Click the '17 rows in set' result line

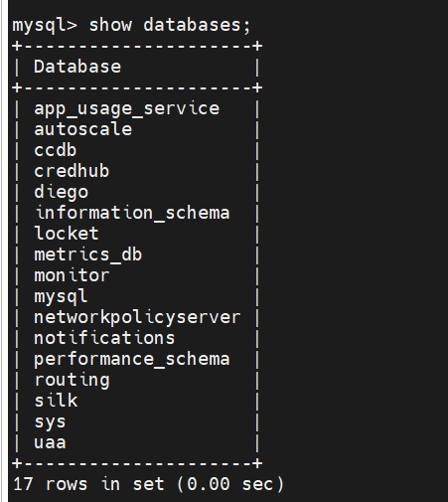(148, 484)
